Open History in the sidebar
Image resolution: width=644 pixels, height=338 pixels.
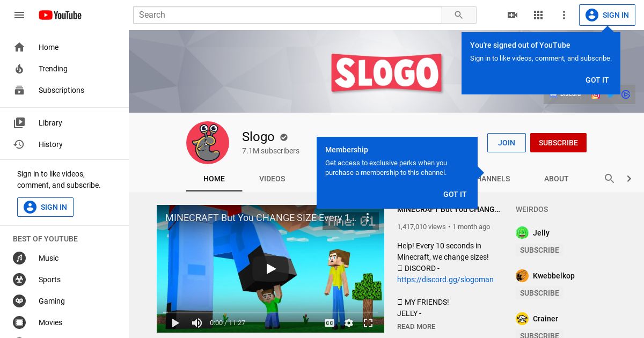tap(64, 144)
